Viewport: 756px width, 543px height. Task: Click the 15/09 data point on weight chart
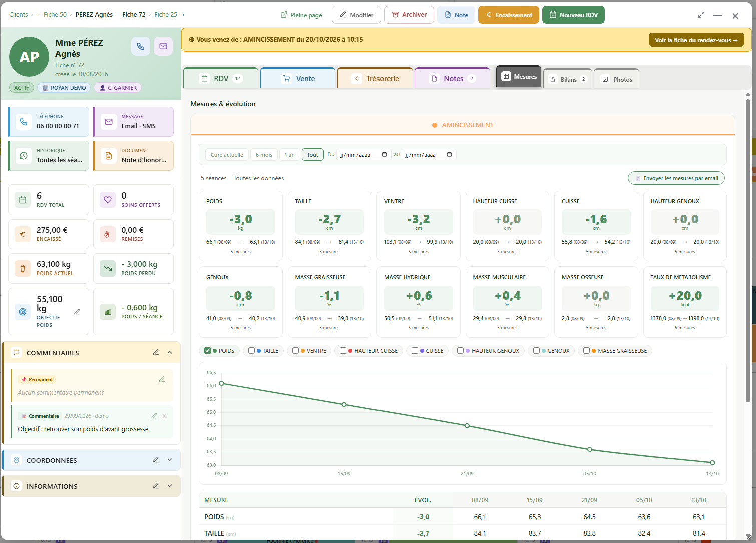point(344,404)
